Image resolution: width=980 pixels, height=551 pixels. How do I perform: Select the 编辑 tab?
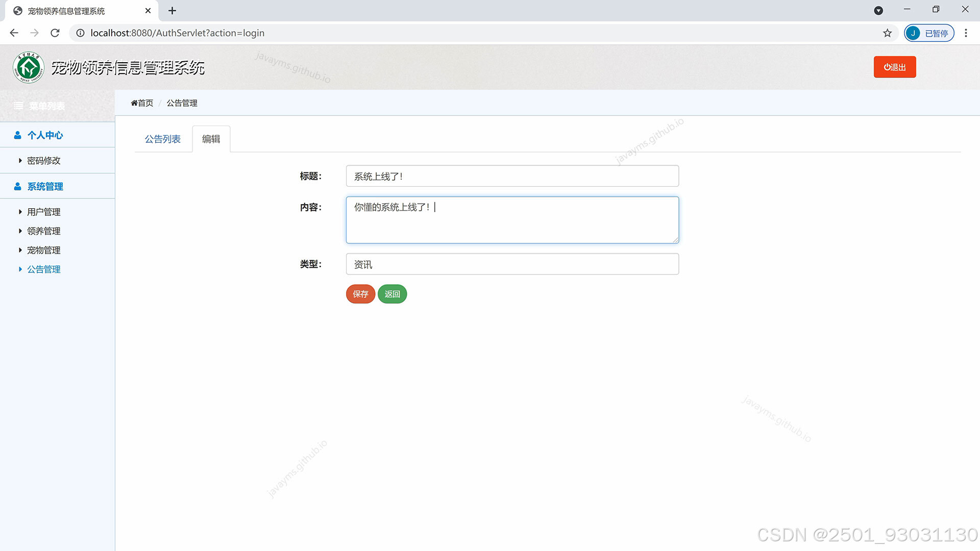tap(211, 139)
